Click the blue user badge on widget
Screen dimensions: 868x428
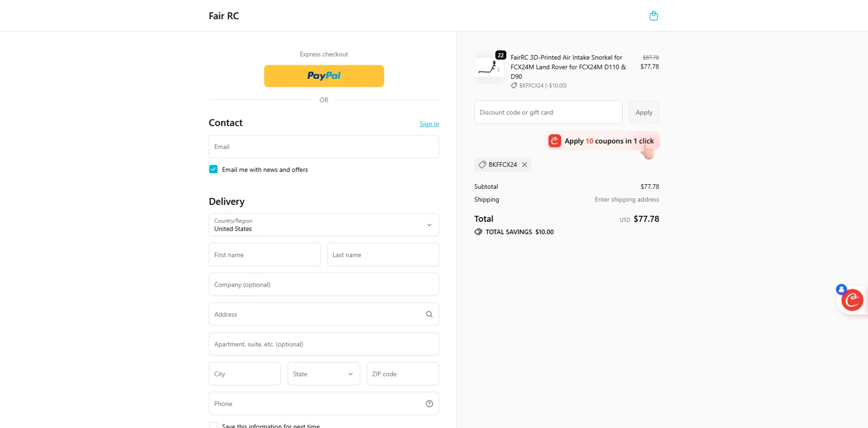(841, 289)
